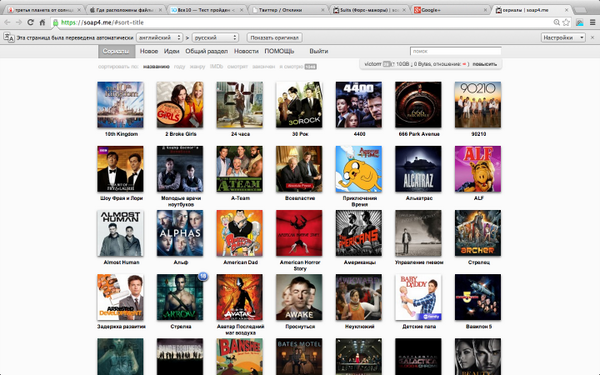Open the Идеи menu item
This screenshot has width=600, height=375.
point(171,51)
